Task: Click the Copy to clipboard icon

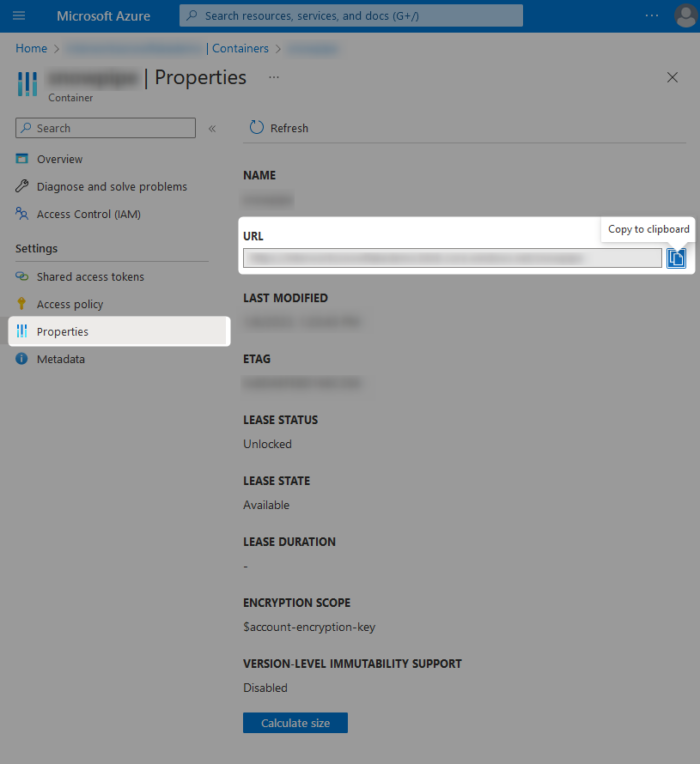Action: 677,258
